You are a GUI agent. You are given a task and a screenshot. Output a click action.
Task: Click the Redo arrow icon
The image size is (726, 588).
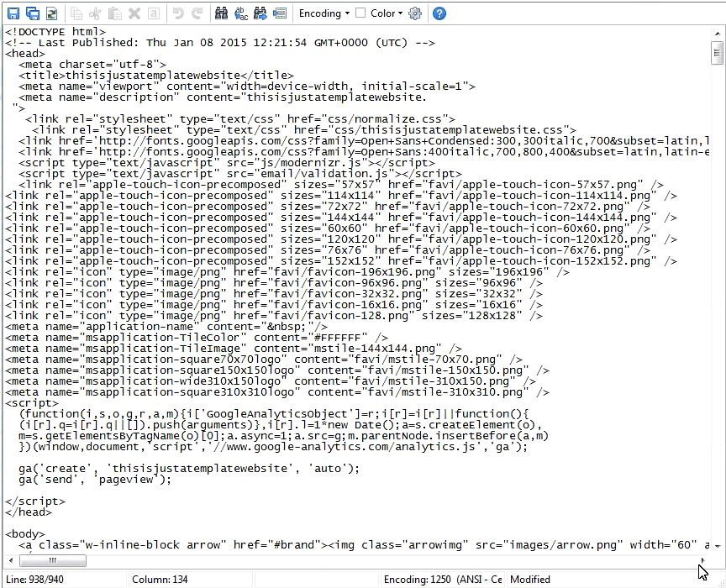click(197, 13)
